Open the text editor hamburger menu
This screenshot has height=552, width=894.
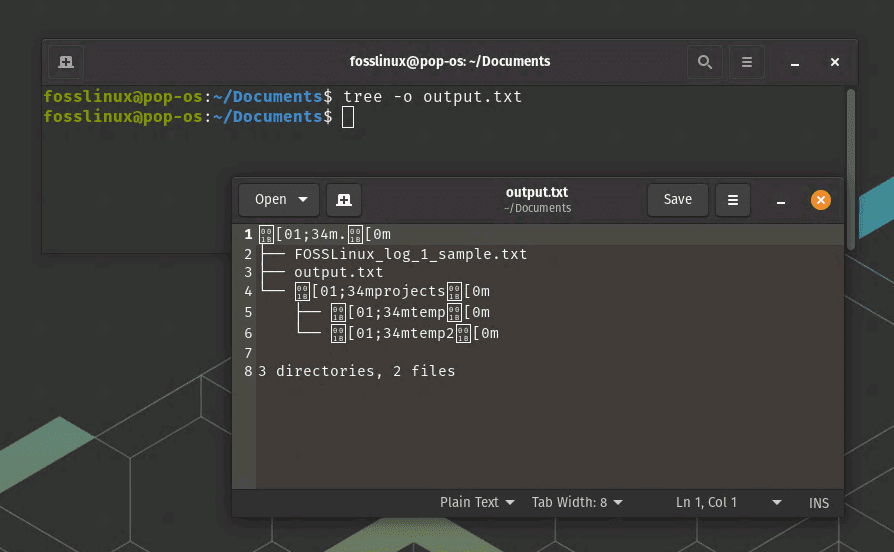point(733,200)
